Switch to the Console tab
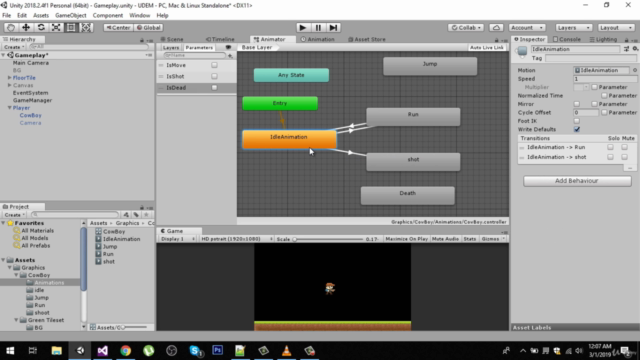Viewport: 640px width, 360px height. coord(567,39)
